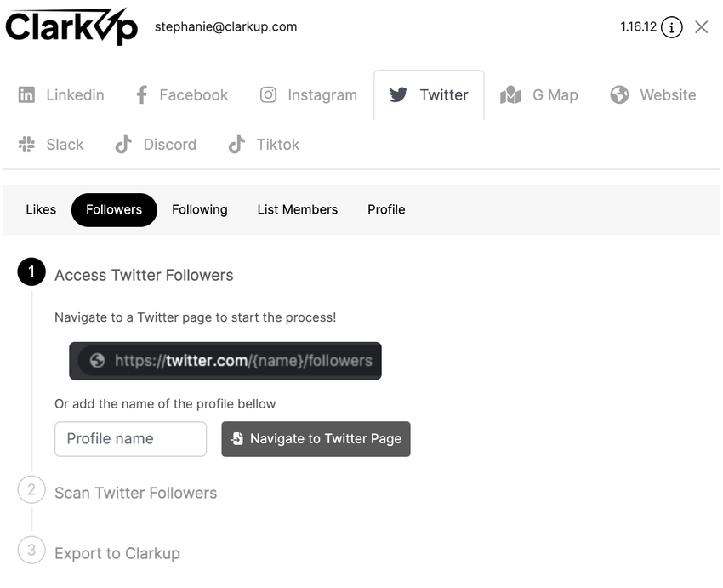Open the List Members sub-tab
This screenshot has width=723, height=588.
click(x=298, y=210)
